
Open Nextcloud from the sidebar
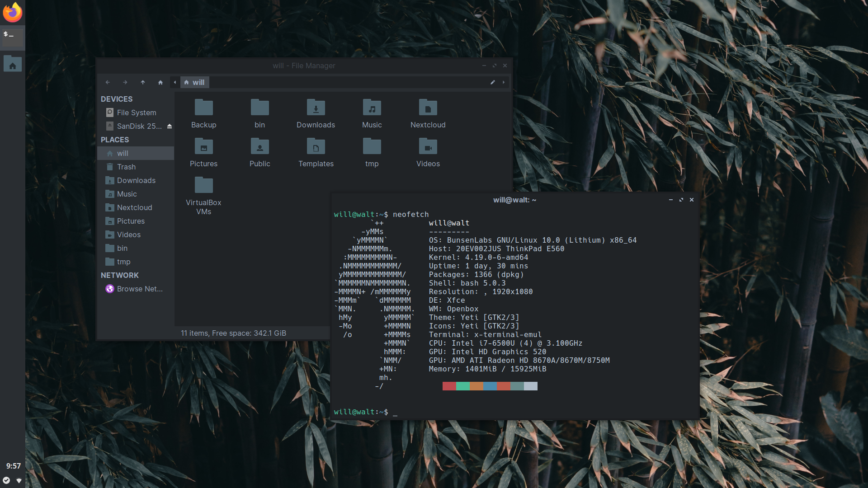coord(134,207)
